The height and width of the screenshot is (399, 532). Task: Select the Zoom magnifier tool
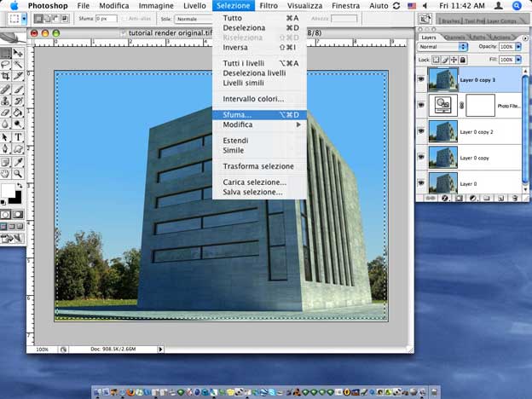19,172
